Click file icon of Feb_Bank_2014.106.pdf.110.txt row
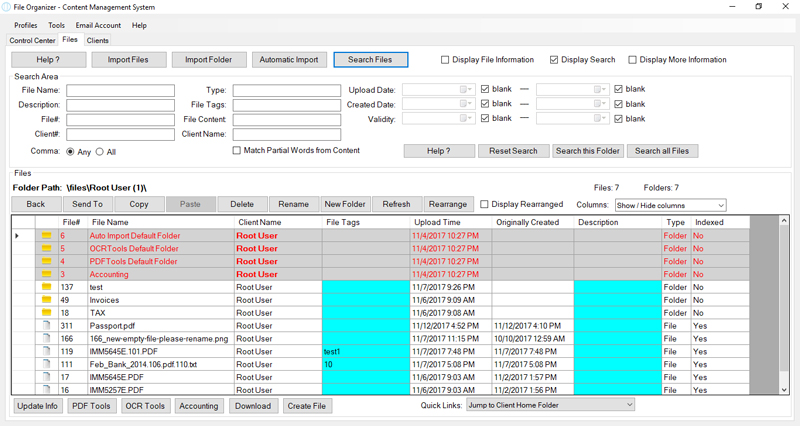800x426 pixels. point(46,364)
